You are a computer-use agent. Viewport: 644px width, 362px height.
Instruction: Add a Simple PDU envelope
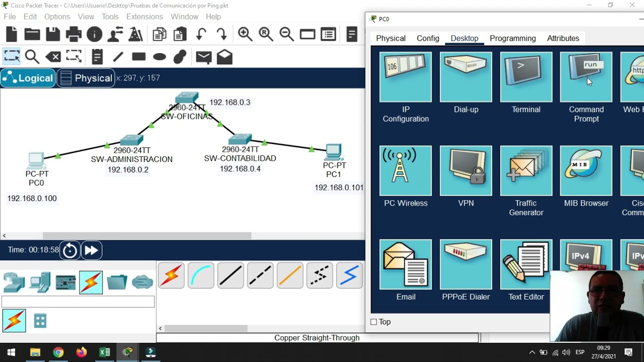[x=204, y=57]
